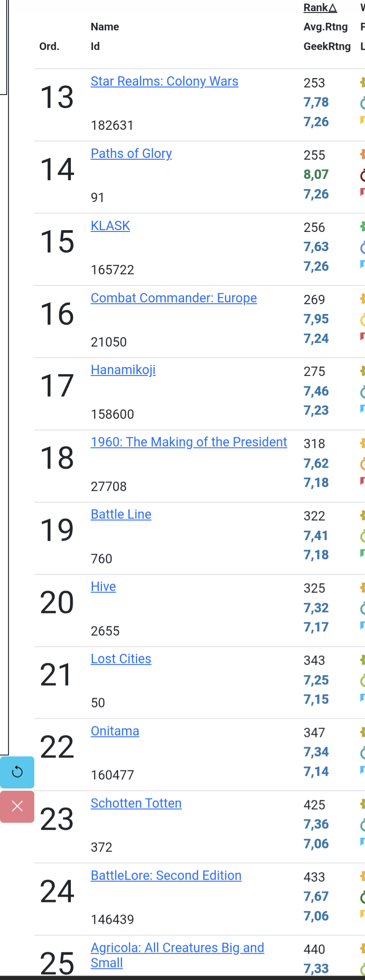Click the Battle Line link
Viewport: 365px width, 980px height.
point(121,514)
